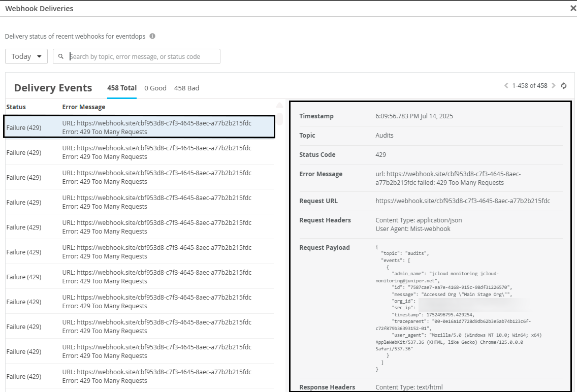Click the info icon beside delivery status text
577x392 pixels.
coord(152,37)
